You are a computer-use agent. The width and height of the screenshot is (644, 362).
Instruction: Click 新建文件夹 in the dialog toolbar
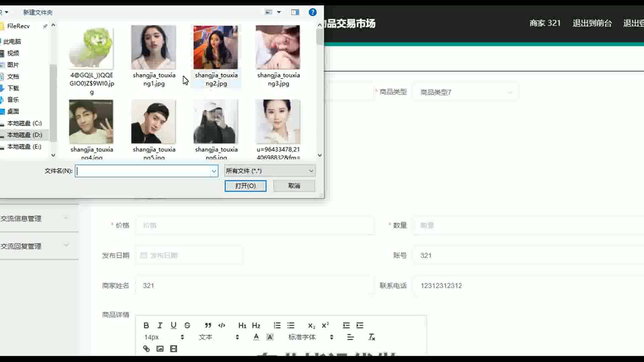pos(38,12)
